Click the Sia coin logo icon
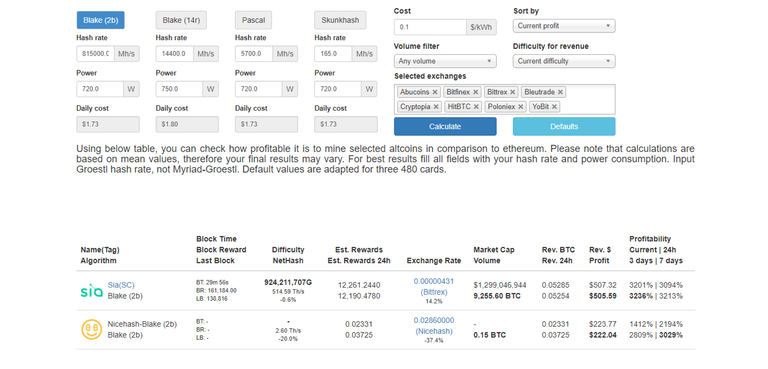The width and height of the screenshot is (768, 369). point(92,291)
